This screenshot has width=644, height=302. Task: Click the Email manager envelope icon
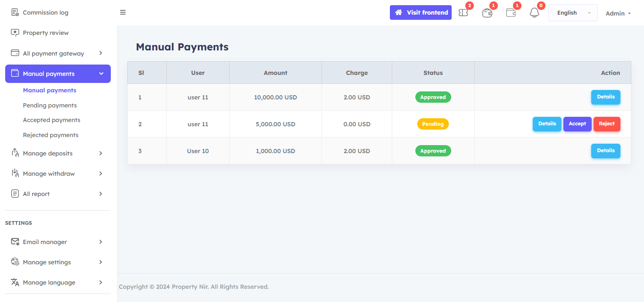[x=15, y=242]
